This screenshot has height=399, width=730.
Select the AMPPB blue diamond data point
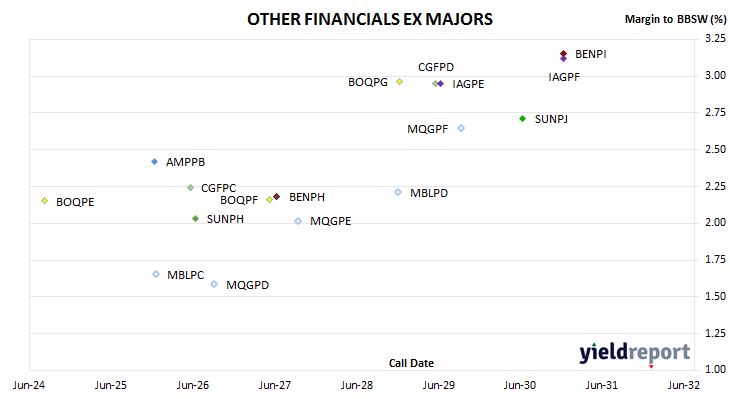click(155, 162)
